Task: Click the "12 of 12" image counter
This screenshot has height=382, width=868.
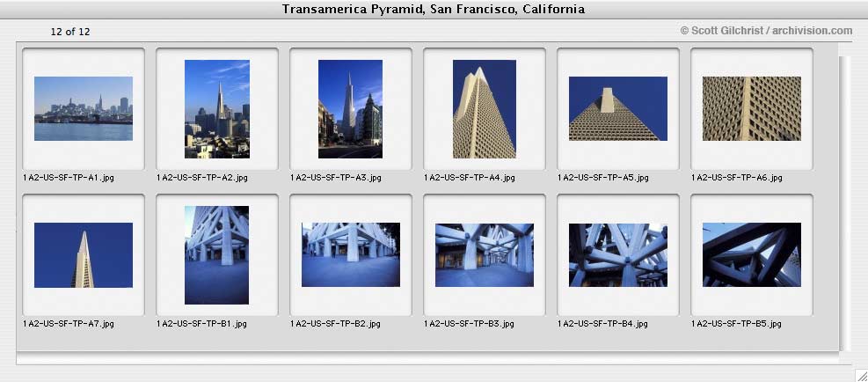Action: (x=70, y=32)
